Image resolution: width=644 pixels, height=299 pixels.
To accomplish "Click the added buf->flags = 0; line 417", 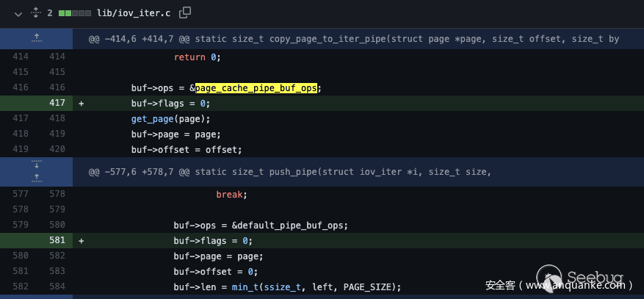I will 171,104.
